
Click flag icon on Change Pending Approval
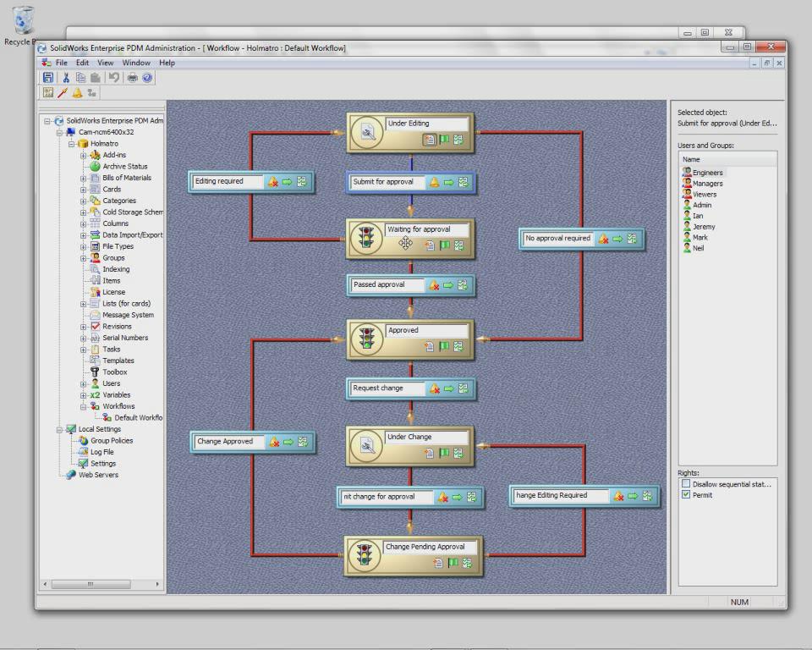point(453,562)
